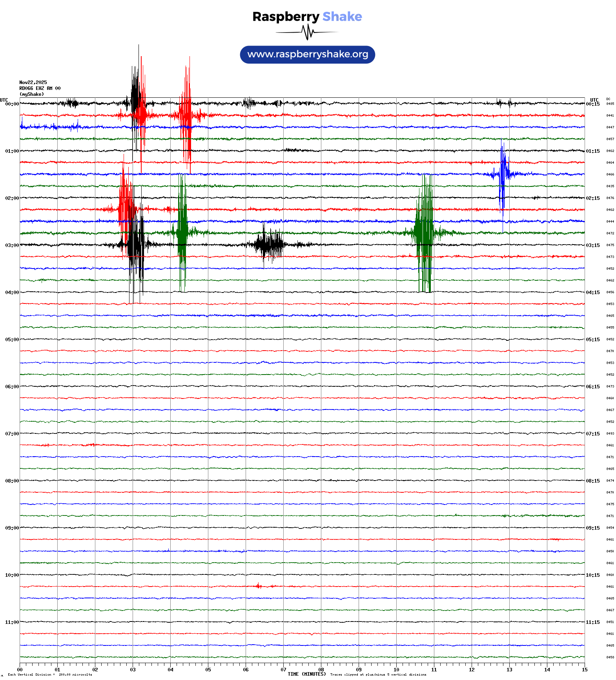Viewport: 616px width, 680px height.
Task: Click the seismic waveform icon under the logo
Action: pyautogui.click(x=307, y=32)
